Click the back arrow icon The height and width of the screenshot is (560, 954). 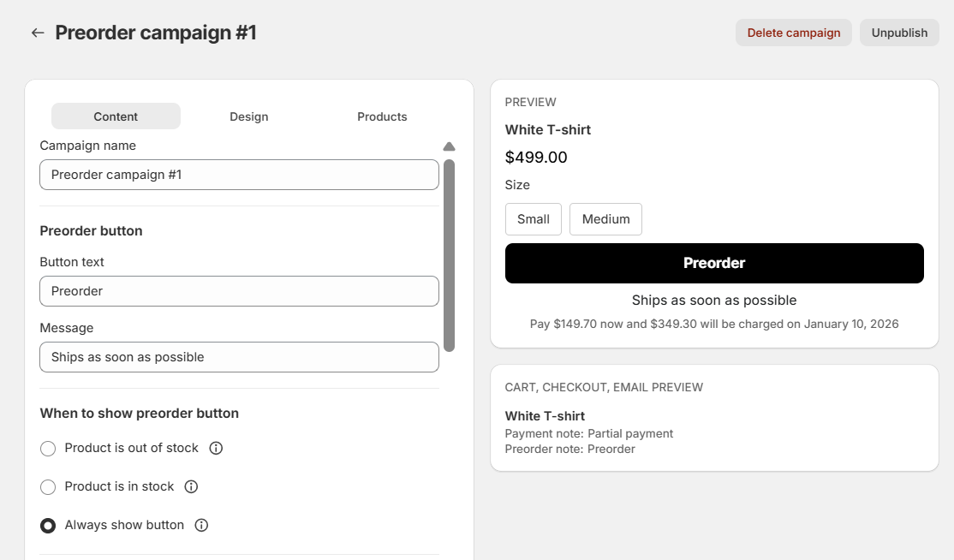pos(37,33)
